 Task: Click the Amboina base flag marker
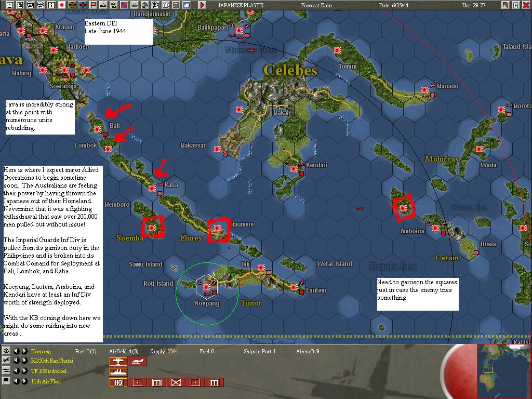click(x=436, y=228)
